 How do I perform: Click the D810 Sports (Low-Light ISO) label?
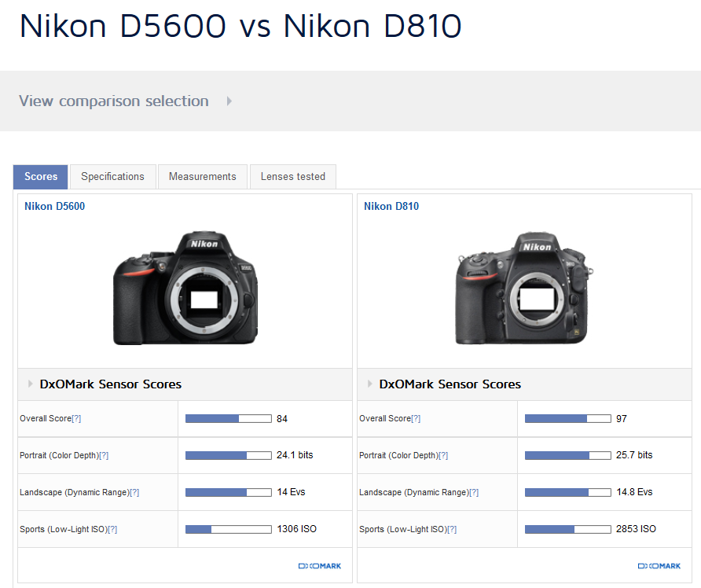(x=403, y=529)
